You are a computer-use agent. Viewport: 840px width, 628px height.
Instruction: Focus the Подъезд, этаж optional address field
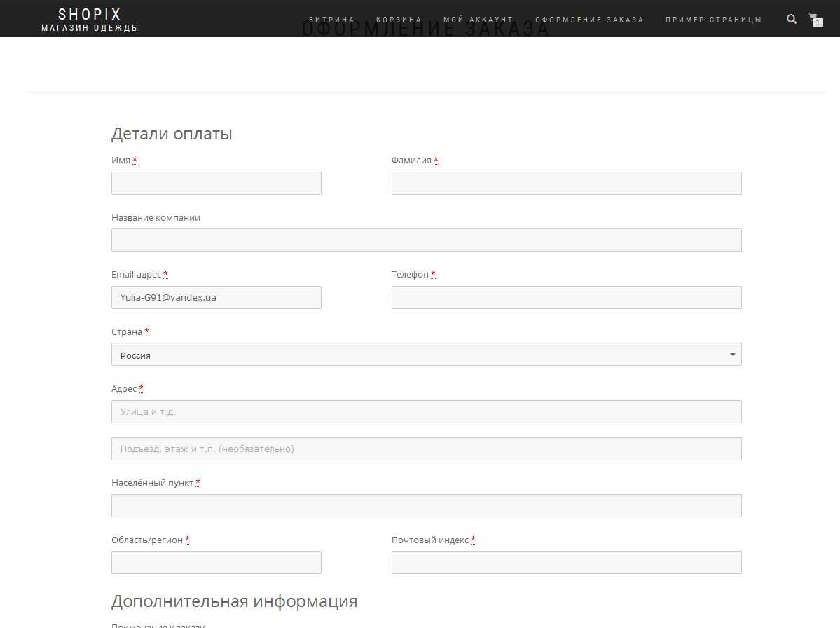(x=426, y=449)
